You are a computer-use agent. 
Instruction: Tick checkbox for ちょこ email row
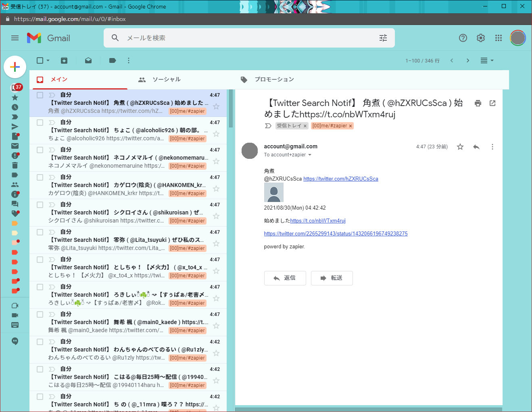(40, 123)
